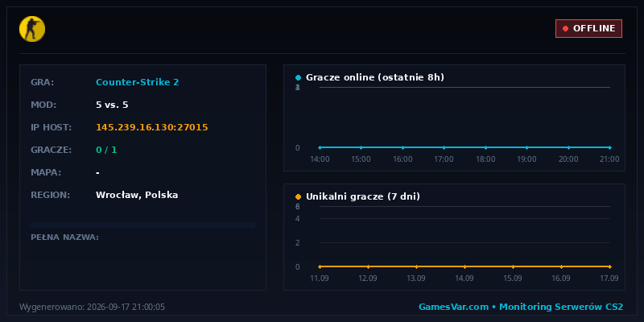Click the GRACZE: label
644x322 pixels.
51,150
